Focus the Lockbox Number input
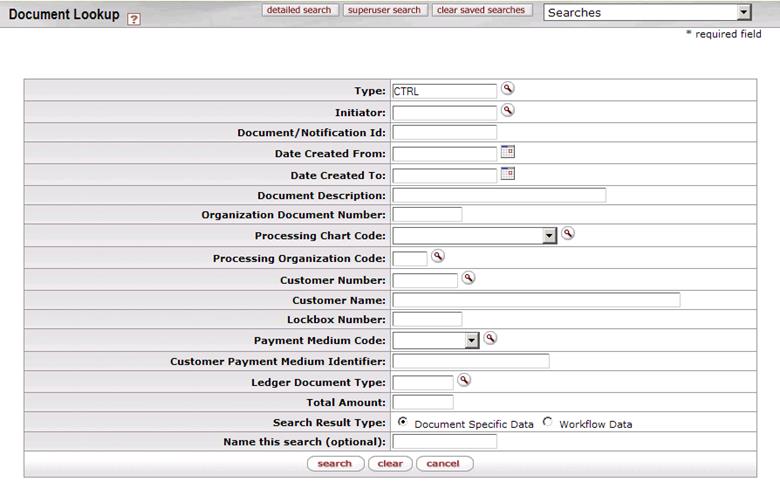Viewport: 780px width, 482px height. click(427, 319)
